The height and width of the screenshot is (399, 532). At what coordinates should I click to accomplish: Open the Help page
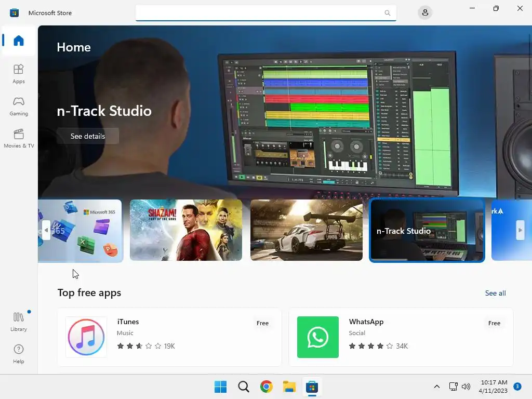(x=19, y=354)
